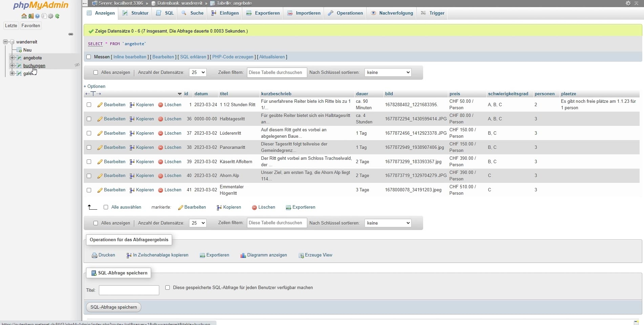Open the Exportieren tab

(x=263, y=13)
